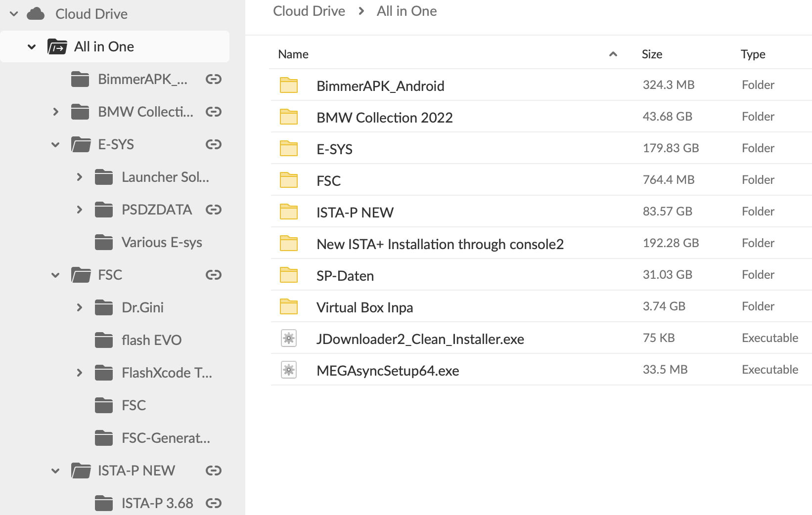Click the link icon next to the FSC parent folder in the sidebar
812x515 pixels.
[213, 275]
